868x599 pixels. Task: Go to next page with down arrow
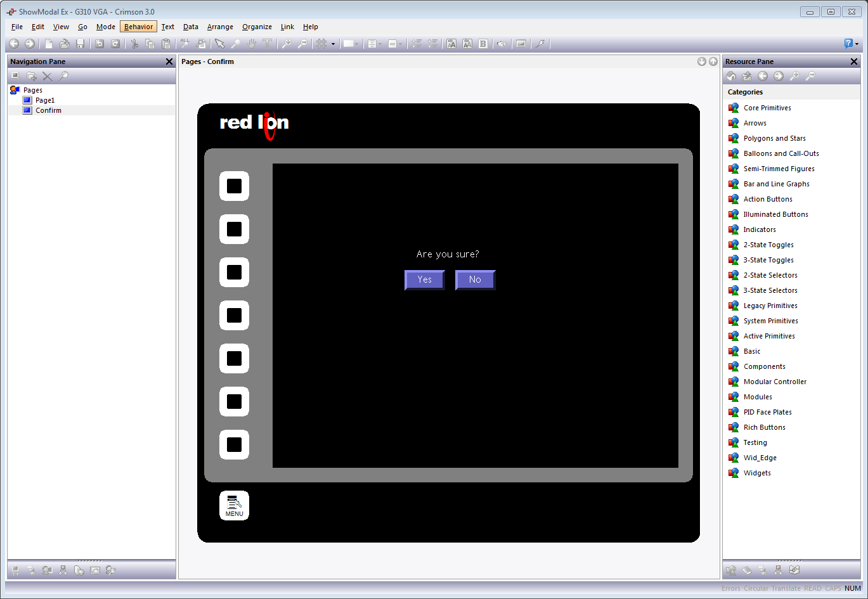(x=702, y=61)
